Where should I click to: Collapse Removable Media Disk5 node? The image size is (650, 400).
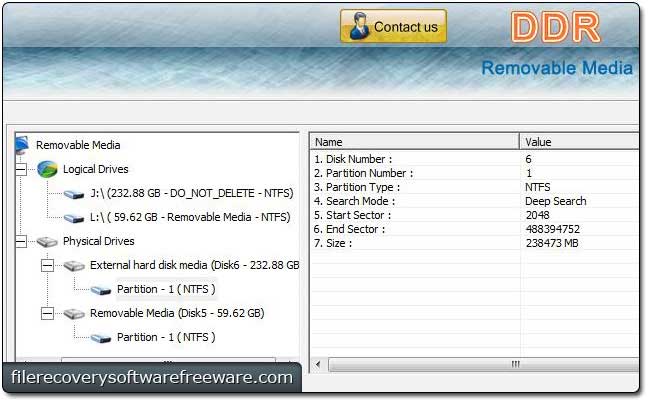click(48, 313)
